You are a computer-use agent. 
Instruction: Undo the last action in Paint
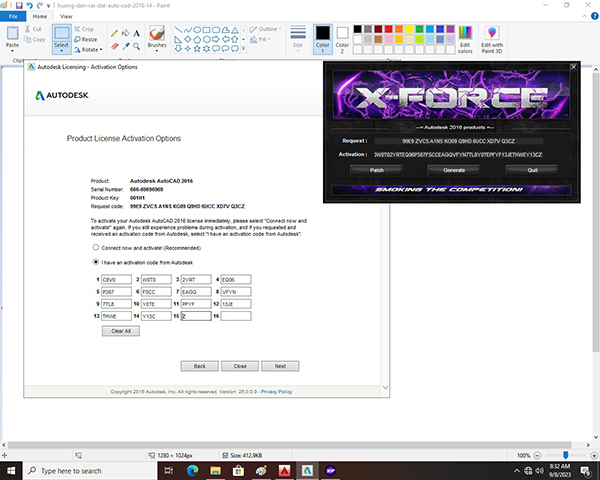pyautogui.click(x=29, y=5)
